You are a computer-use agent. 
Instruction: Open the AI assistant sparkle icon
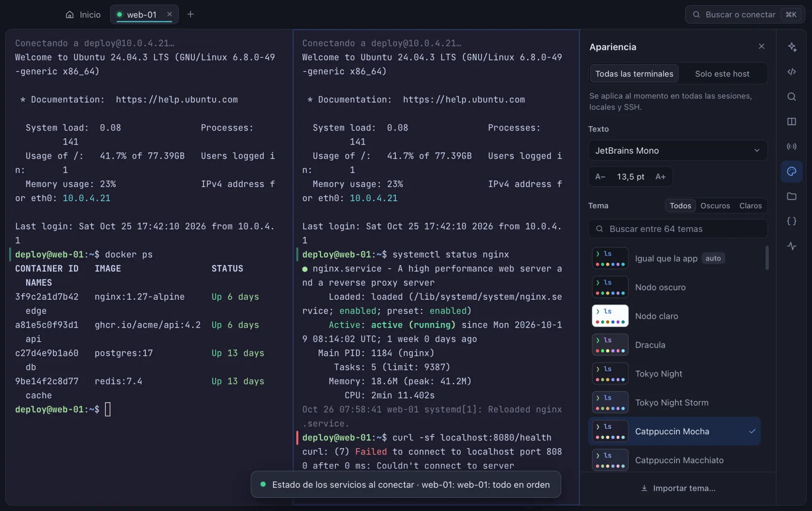click(x=792, y=47)
